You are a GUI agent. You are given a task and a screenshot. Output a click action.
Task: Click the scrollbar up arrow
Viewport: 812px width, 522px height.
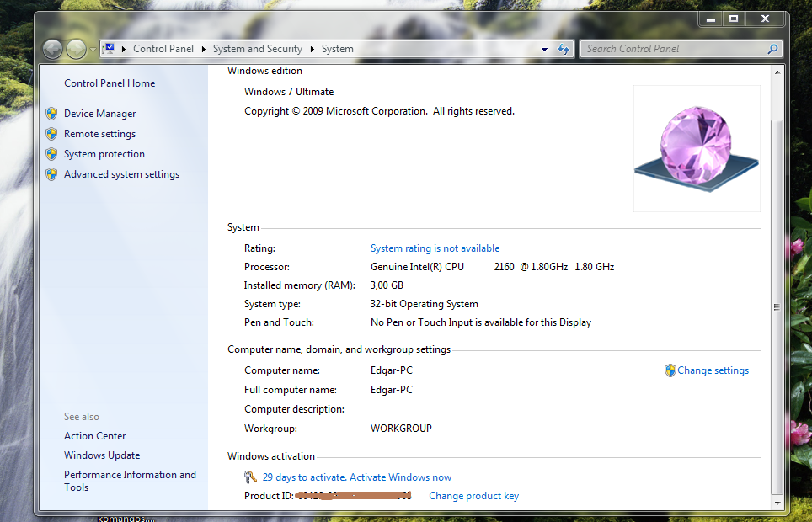click(777, 72)
